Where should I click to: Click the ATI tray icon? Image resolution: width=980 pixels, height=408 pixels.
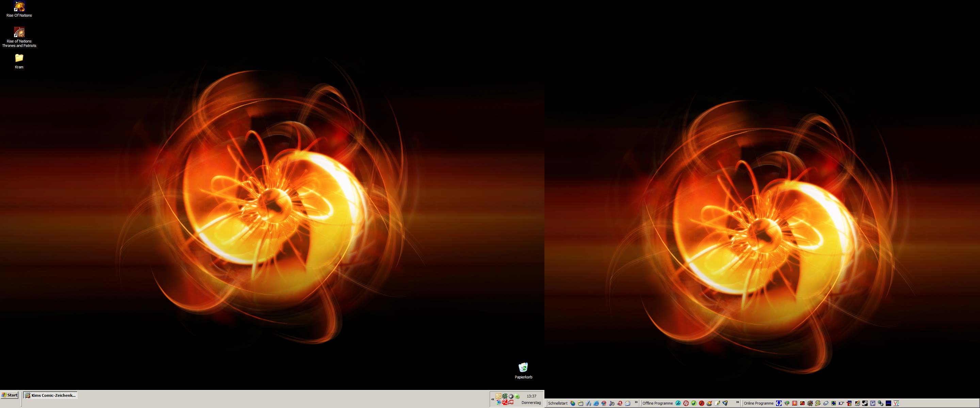tap(511, 402)
